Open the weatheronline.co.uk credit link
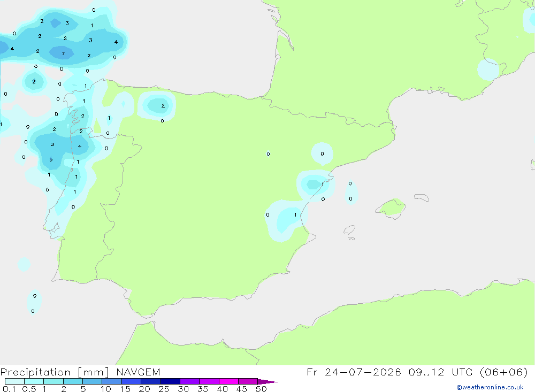 490,387
